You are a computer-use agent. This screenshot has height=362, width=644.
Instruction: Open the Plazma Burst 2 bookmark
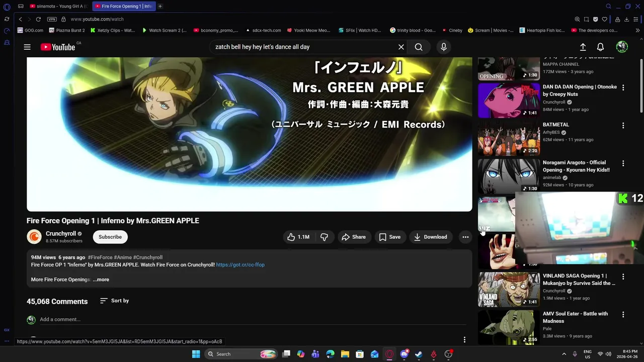(67, 30)
